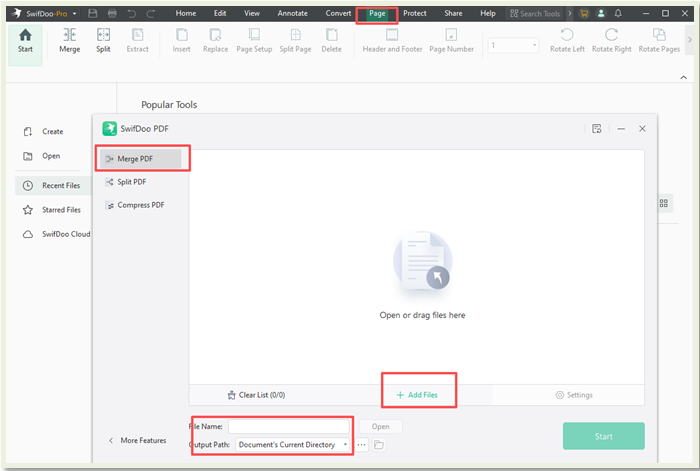Click Create in left sidebar
Image resolution: width=700 pixels, height=471 pixels.
point(43,131)
